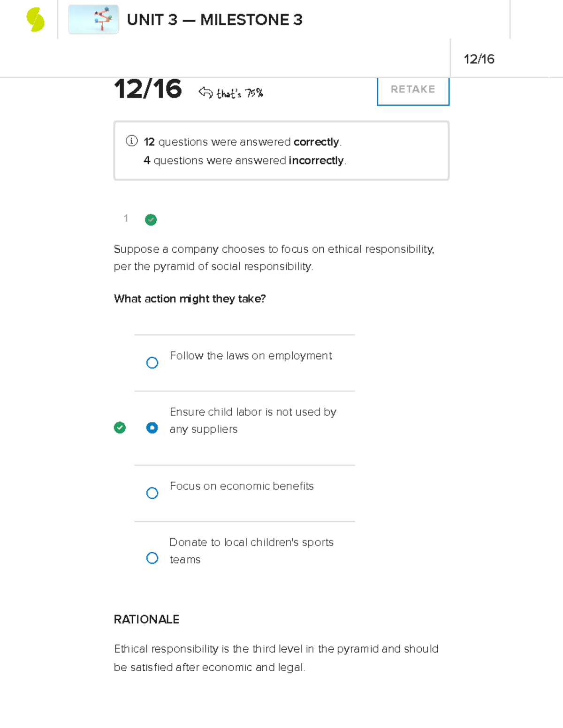Click the bold 'What action might they take?' prompt
Viewport: 563px width, 728px height.
coord(189,299)
